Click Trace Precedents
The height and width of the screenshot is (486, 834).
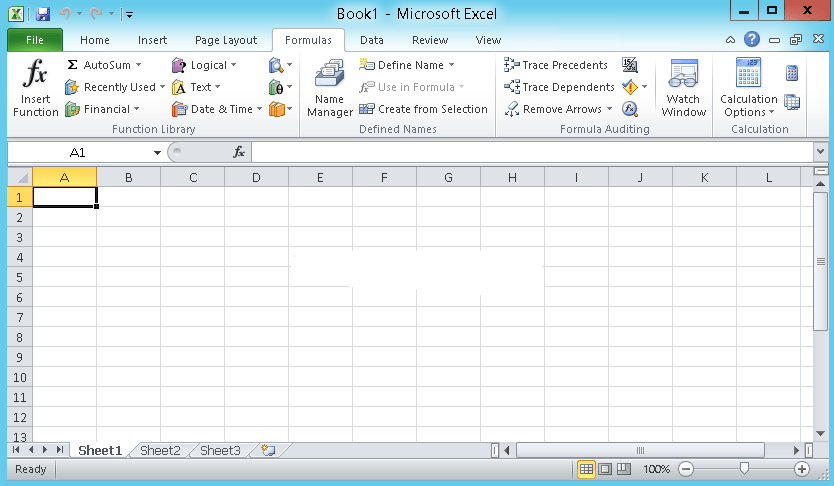pyautogui.click(x=556, y=65)
